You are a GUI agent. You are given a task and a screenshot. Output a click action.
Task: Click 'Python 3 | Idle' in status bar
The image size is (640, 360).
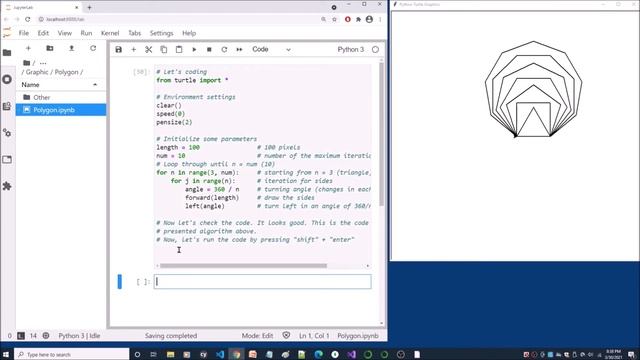point(79,336)
